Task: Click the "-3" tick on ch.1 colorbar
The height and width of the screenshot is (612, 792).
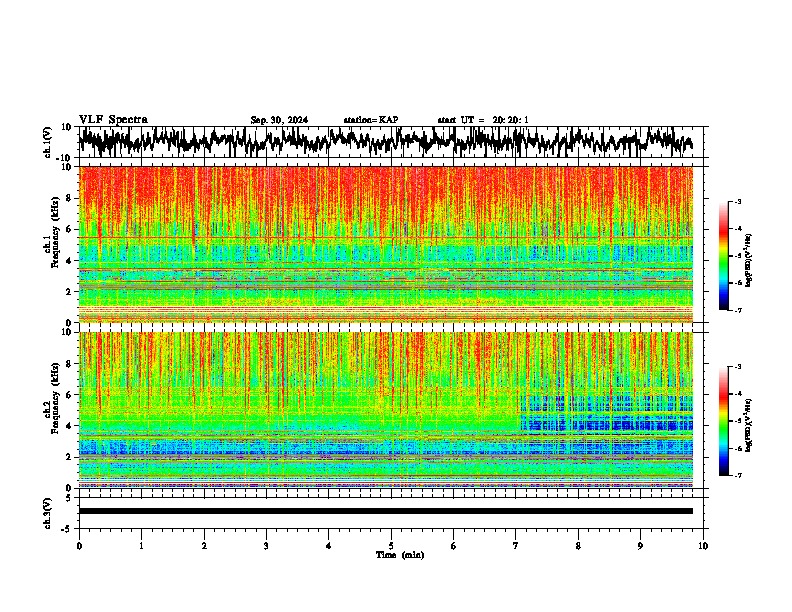Action: [x=738, y=201]
